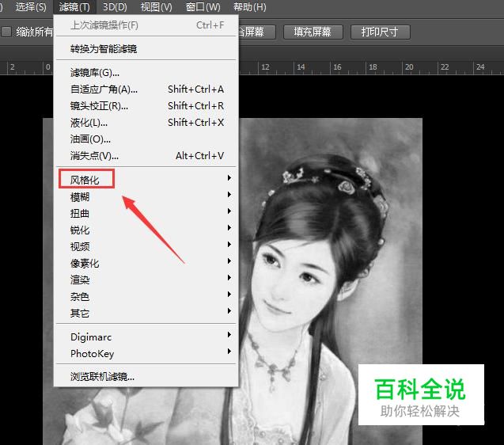Open the 帮助(H) menu
This screenshot has height=445, width=504.
pyautogui.click(x=250, y=7)
